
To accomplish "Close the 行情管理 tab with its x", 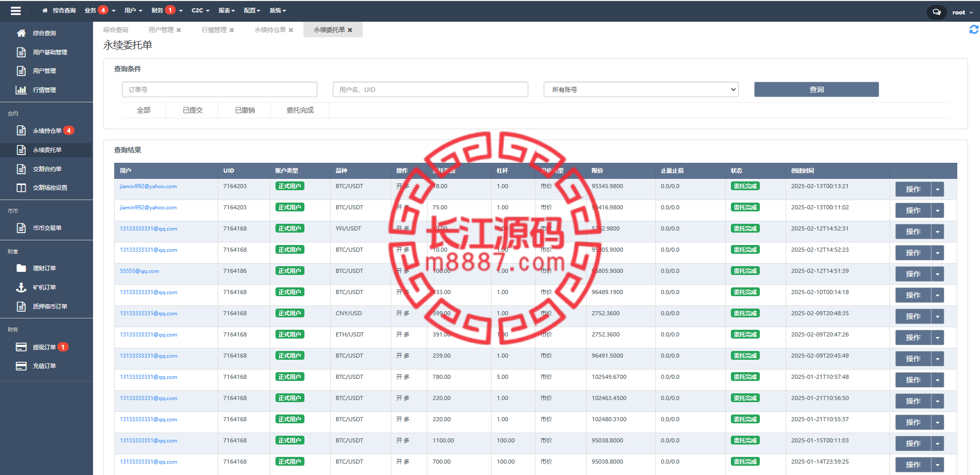I will click(x=232, y=30).
